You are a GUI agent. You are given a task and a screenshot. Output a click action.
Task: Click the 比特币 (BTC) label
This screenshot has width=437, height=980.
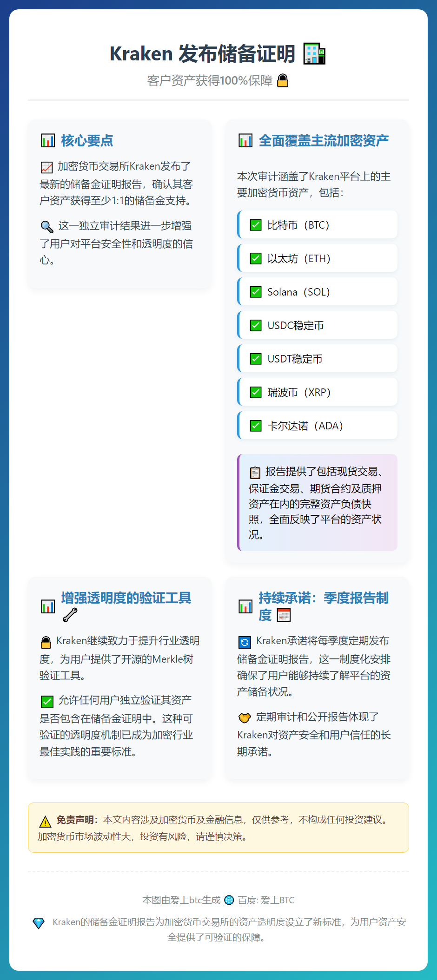coord(298,225)
